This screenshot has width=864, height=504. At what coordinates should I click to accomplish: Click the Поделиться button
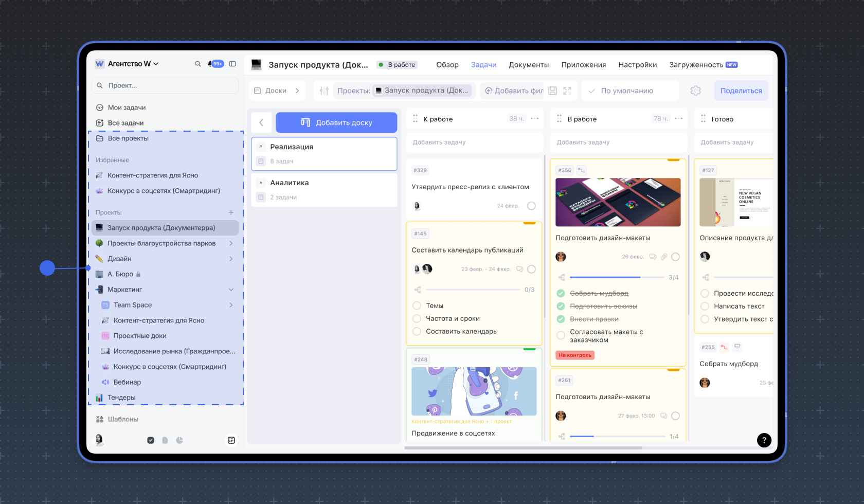741,91
